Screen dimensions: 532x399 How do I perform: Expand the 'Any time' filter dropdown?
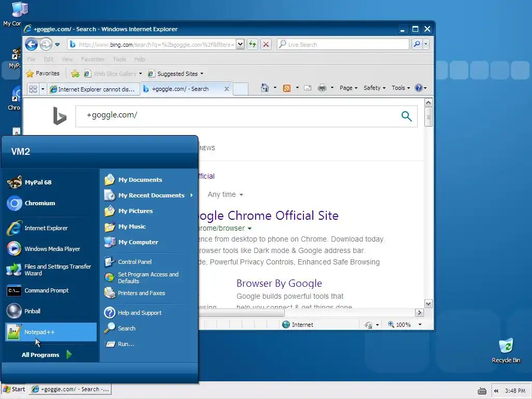coord(225,194)
